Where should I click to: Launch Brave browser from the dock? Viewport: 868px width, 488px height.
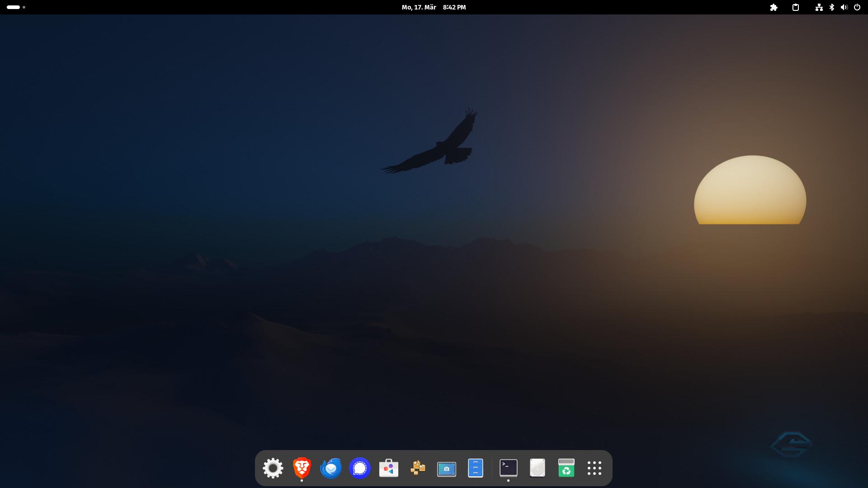coord(302,468)
